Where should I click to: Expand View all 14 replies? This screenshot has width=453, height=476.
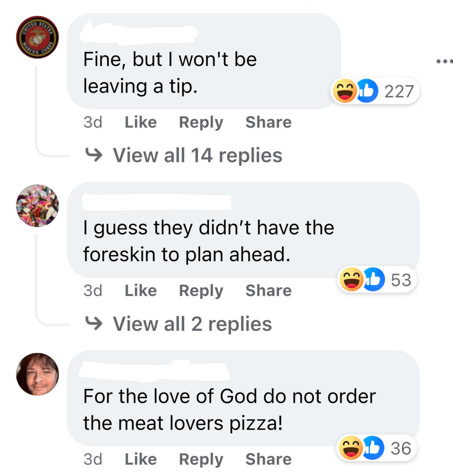tap(197, 155)
